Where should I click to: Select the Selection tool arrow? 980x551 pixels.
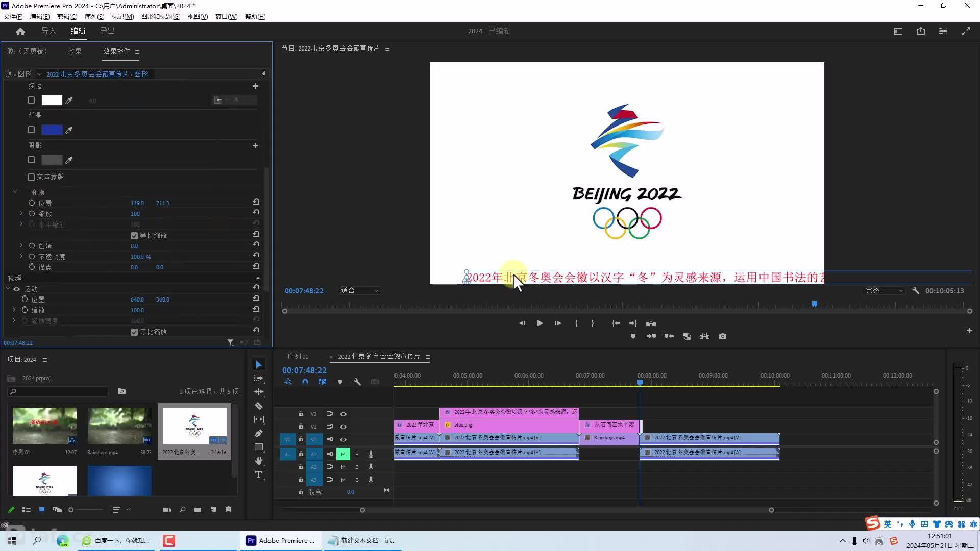point(259,364)
